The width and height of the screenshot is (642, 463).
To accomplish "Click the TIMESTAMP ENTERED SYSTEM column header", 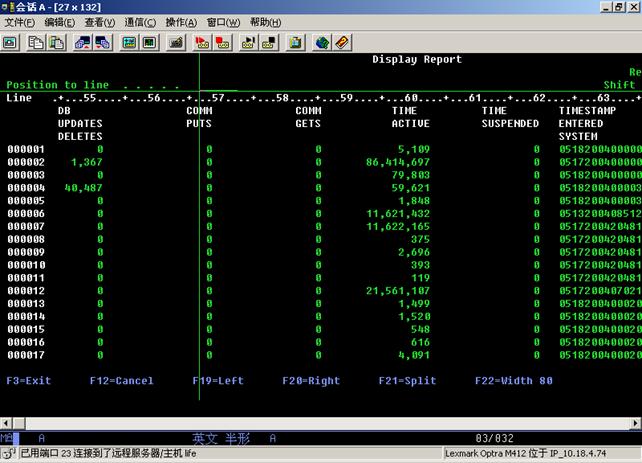I will tap(587, 124).
